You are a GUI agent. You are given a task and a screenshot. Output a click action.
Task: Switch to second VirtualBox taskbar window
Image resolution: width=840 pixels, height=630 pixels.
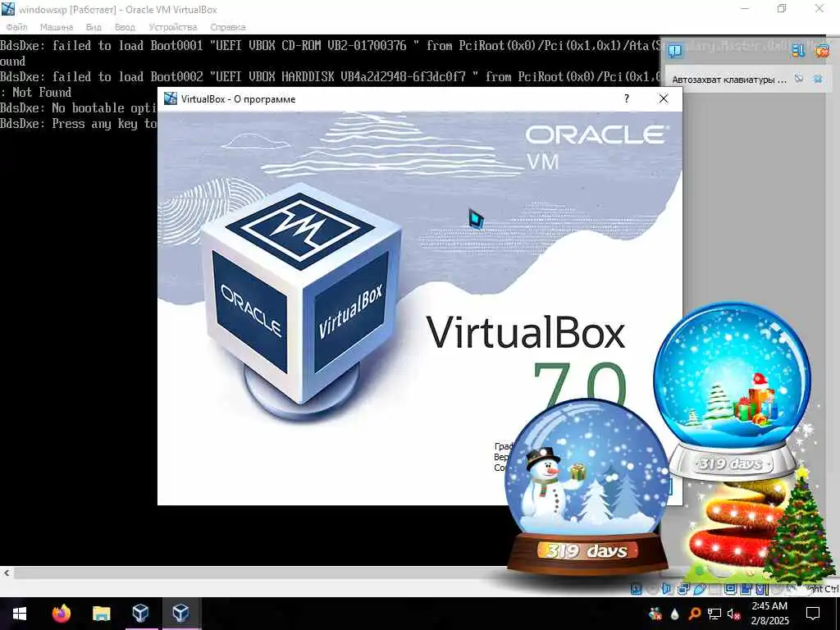[180, 614]
